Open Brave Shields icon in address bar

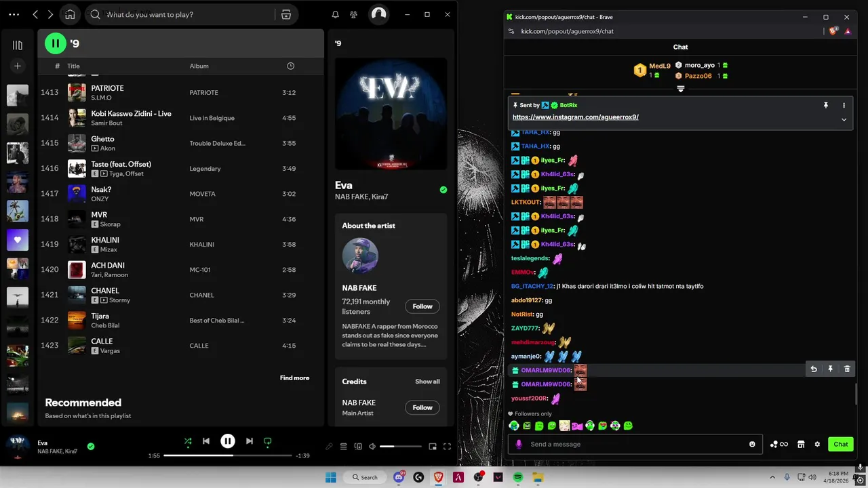pos(834,31)
